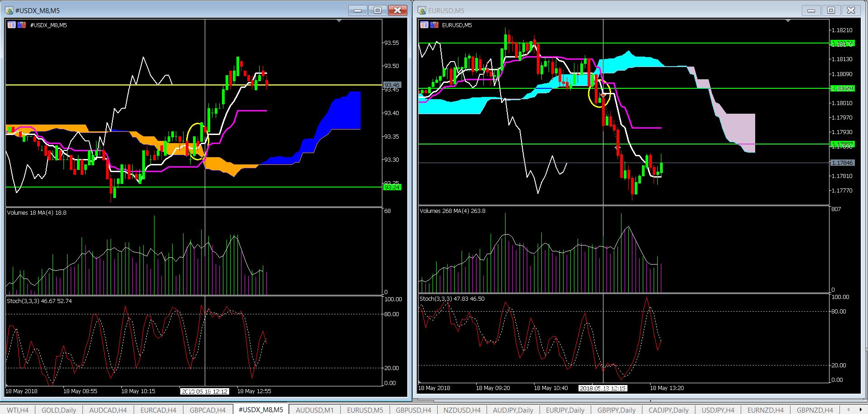Viewport: 868px width, 414px height.
Task: Click the '18 May 12:55' time label on USDX axis
Action: (x=254, y=391)
